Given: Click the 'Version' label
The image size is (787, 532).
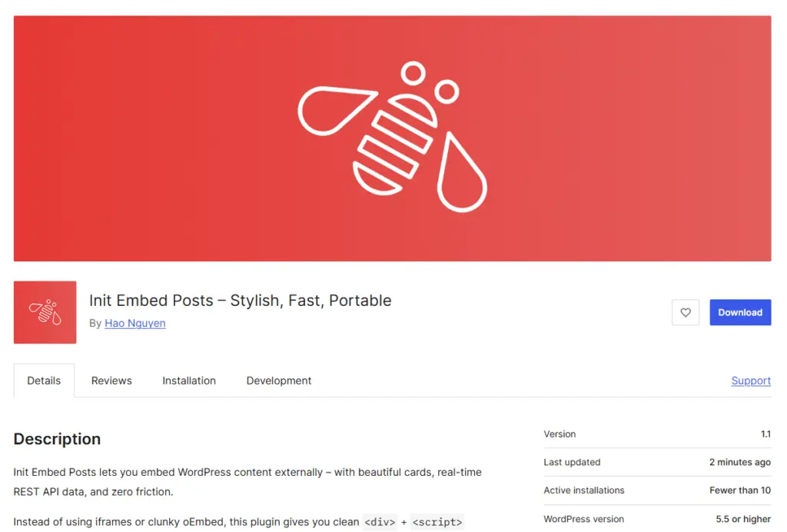Looking at the screenshot, I should click(560, 434).
